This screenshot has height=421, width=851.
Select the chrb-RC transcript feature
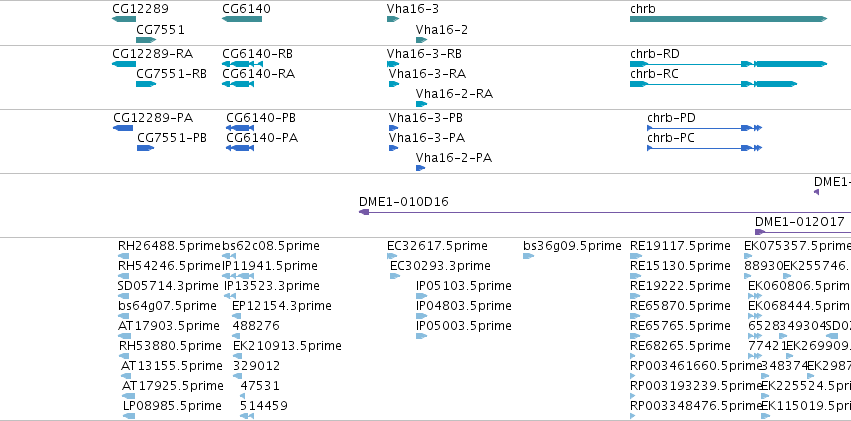click(713, 84)
